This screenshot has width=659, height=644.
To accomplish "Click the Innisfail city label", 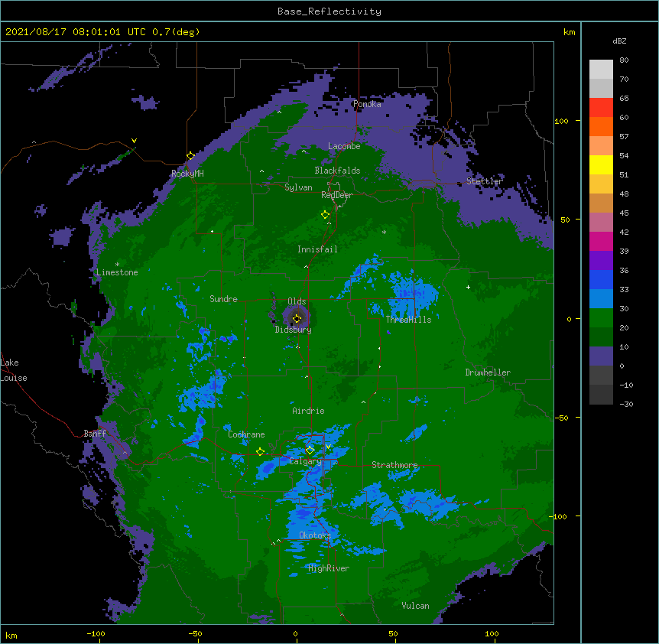I will click(x=317, y=249).
